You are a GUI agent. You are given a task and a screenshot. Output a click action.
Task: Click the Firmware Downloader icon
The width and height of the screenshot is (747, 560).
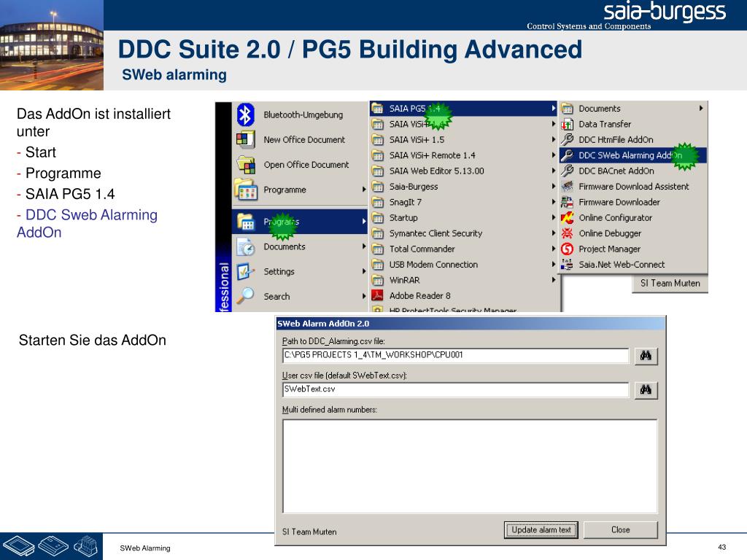567,202
